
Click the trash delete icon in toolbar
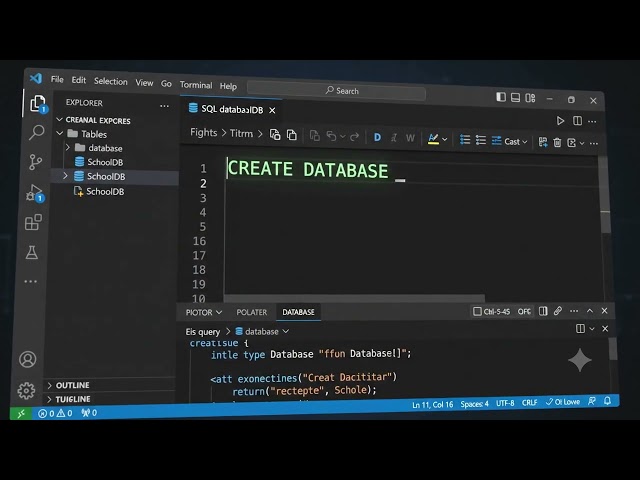557,142
